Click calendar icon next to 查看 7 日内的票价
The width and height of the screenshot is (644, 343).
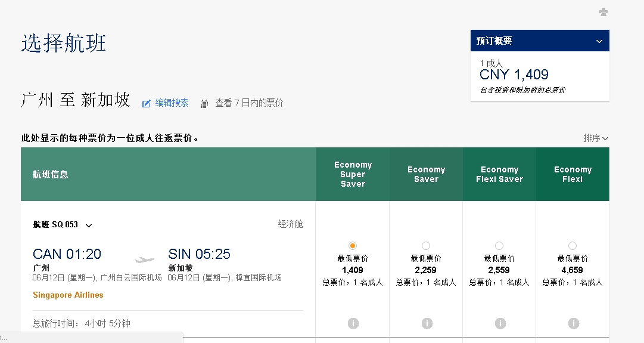[204, 104]
